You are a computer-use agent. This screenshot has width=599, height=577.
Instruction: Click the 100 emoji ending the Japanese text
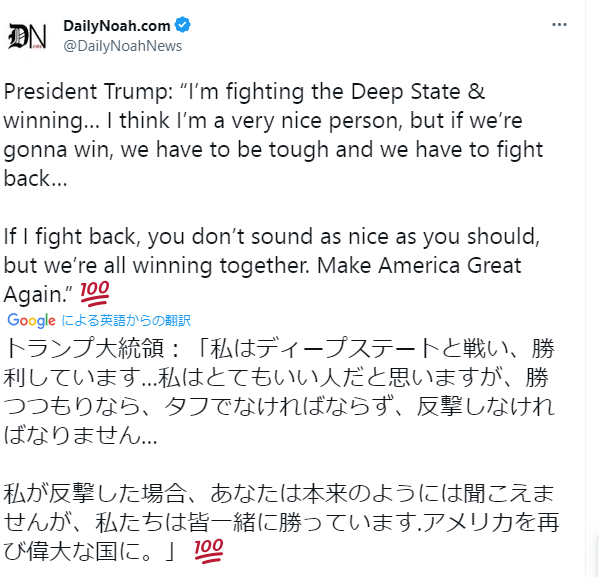coord(209,551)
